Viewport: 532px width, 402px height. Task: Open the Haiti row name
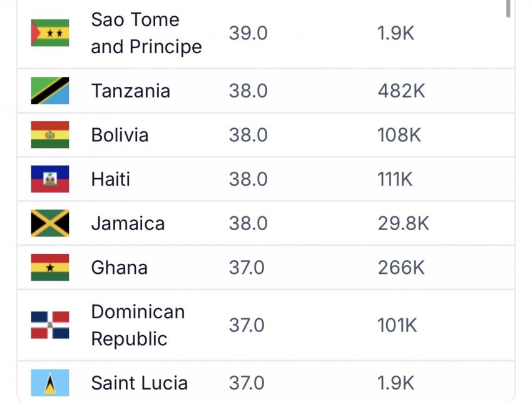click(111, 179)
